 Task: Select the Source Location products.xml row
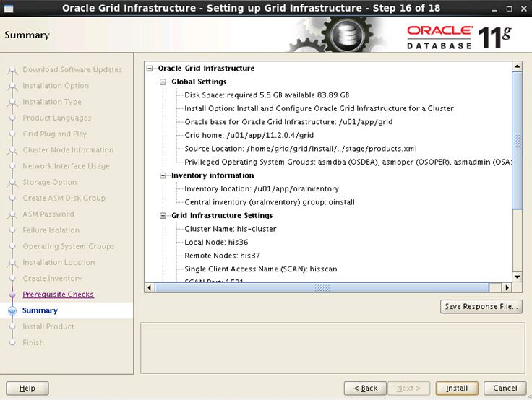coord(301,149)
